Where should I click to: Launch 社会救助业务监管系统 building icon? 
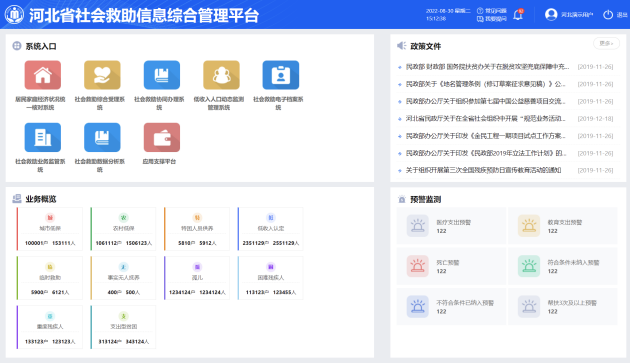point(43,137)
